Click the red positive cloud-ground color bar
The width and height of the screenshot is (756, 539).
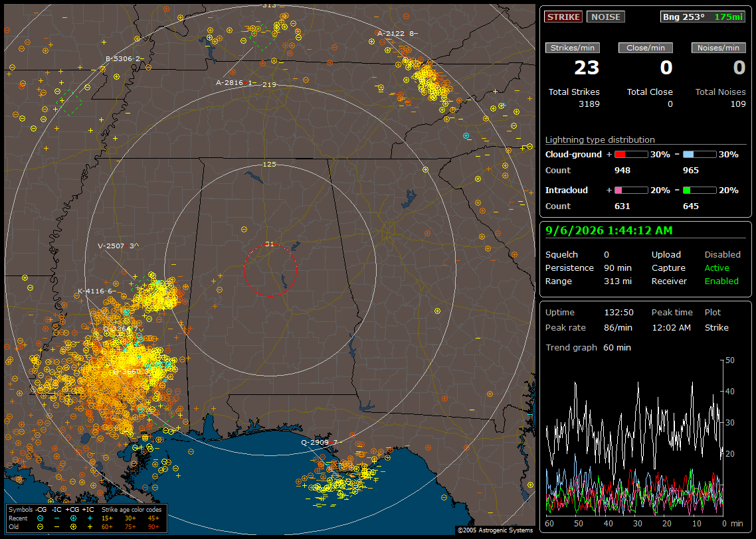coord(631,155)
